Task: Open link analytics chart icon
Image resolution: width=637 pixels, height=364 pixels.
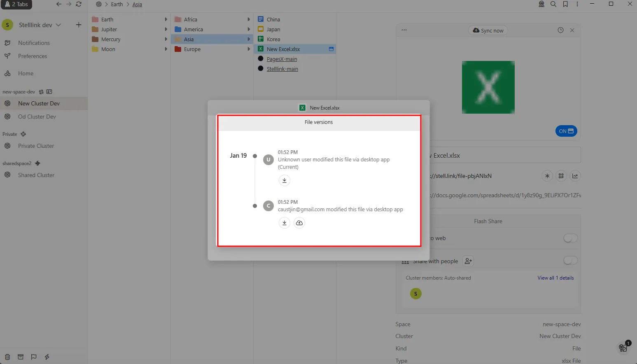Action: [x=575, y=176]
